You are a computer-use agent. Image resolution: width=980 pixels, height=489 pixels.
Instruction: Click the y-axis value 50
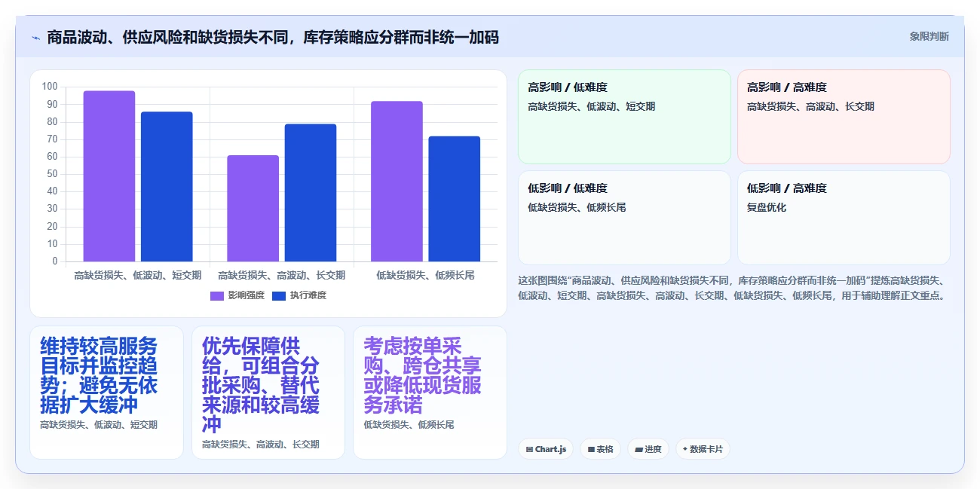click(52, 174)
